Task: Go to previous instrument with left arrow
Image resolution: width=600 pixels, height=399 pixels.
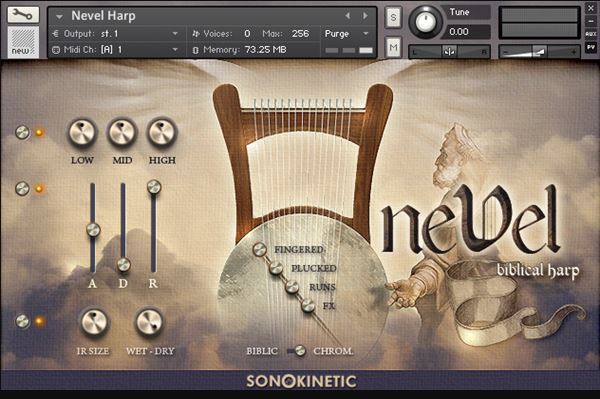Action: 347,16
